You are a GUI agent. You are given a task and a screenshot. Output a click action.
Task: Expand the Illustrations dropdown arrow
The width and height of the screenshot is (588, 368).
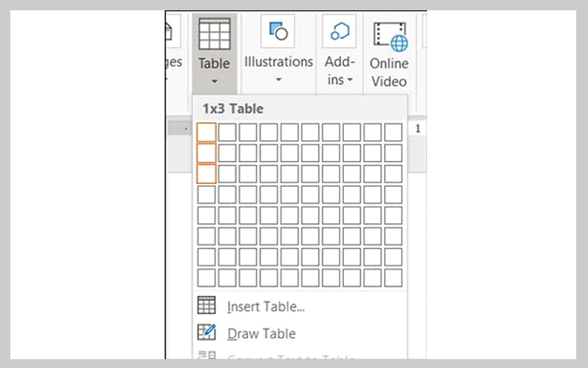279,79
